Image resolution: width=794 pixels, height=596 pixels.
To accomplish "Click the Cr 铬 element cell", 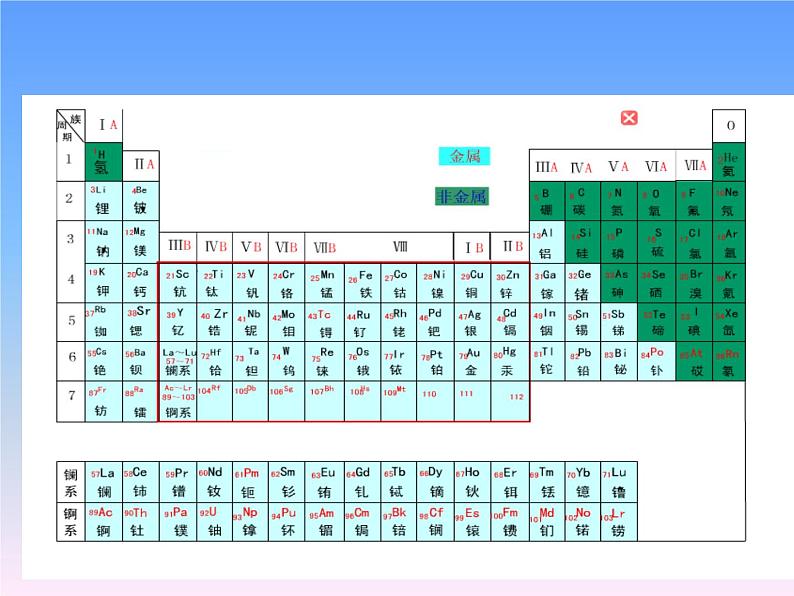I will 286,283.
